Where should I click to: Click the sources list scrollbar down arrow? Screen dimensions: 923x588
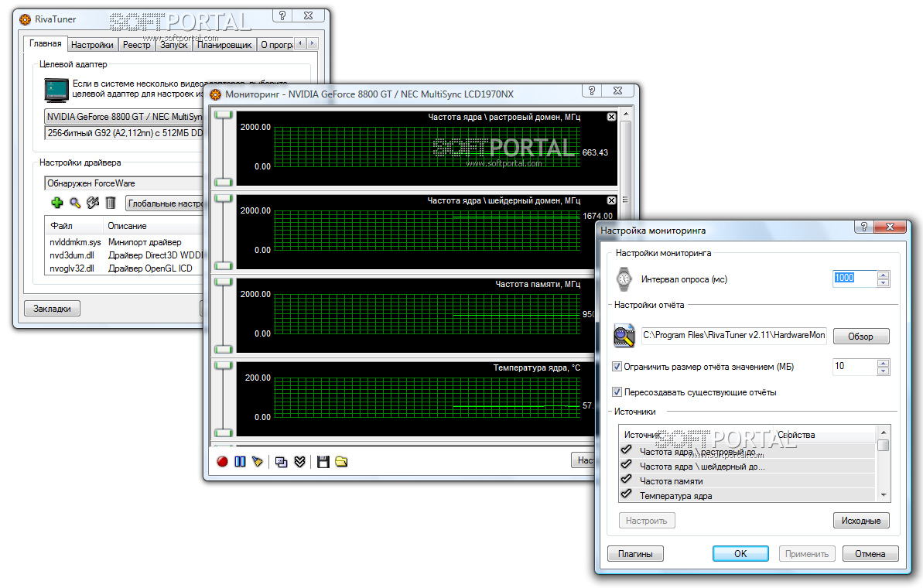884,496
